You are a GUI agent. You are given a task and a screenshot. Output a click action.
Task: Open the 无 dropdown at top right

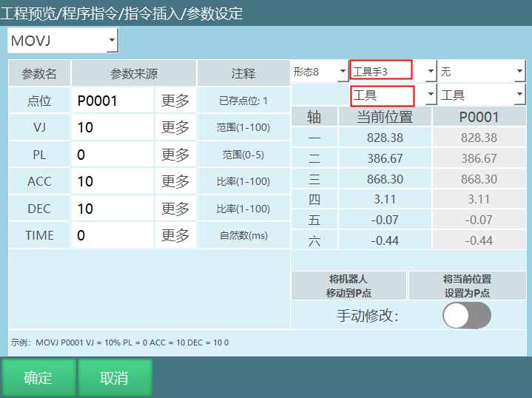point(481,72)
